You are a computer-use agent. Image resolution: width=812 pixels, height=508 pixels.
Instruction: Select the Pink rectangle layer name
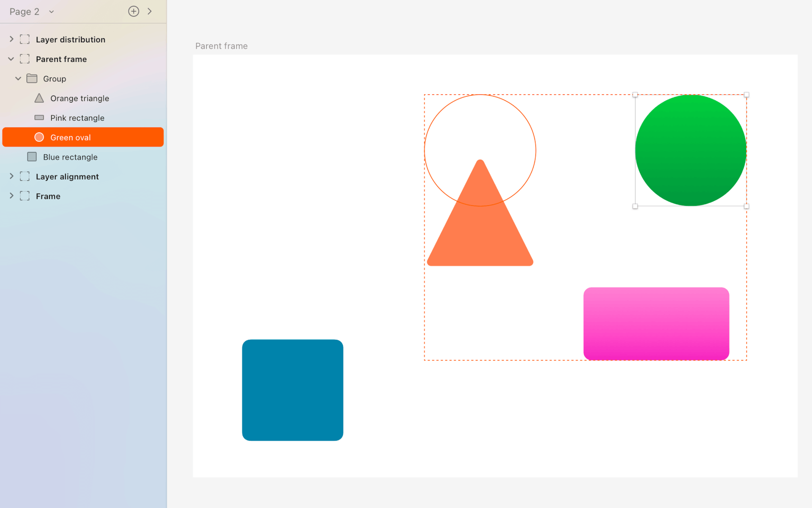[x=77, y=118]
